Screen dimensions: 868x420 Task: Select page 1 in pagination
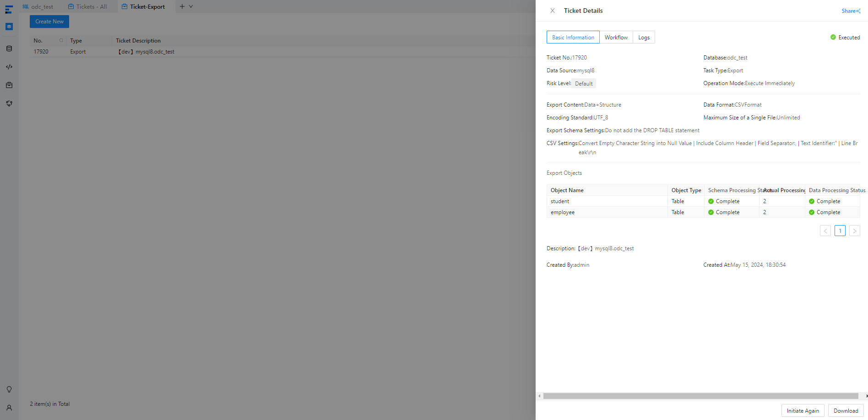point(840,231)
